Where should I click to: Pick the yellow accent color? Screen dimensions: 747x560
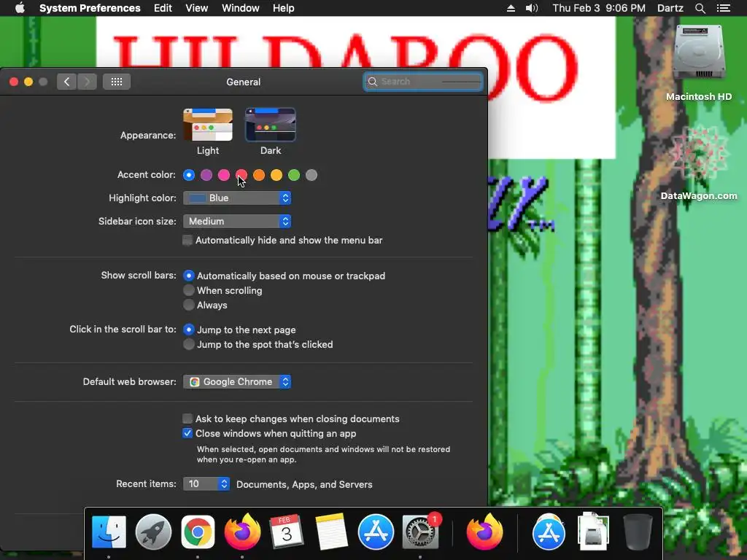click(276, 175)
